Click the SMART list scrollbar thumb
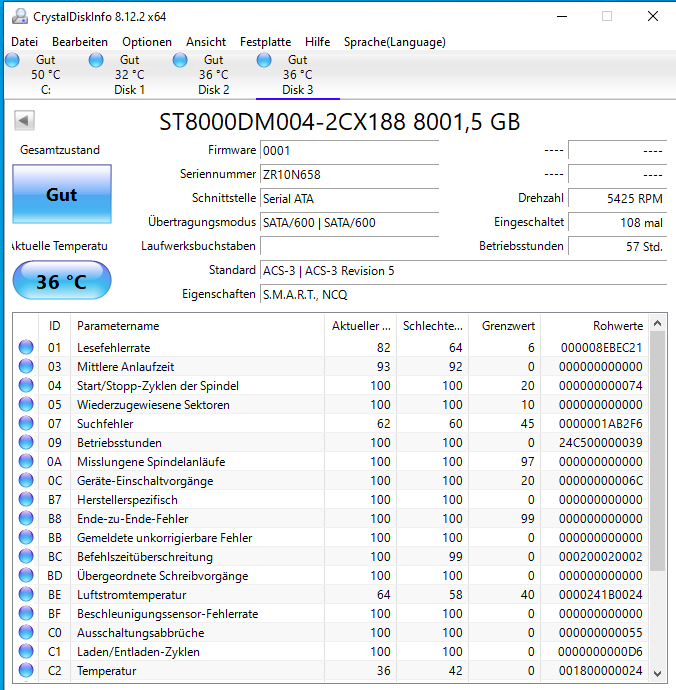The height and width of the screenshot is (690, 676). pyautogui.click(x=658, y=451)
